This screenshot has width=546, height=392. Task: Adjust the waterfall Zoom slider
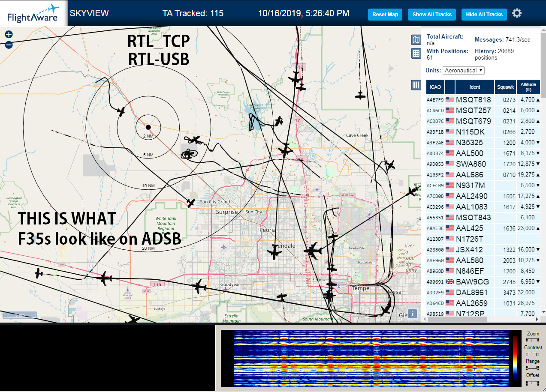tap(532, 340)
